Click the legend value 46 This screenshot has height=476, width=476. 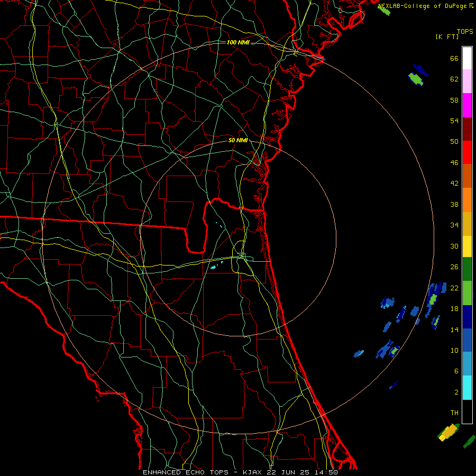454,163
